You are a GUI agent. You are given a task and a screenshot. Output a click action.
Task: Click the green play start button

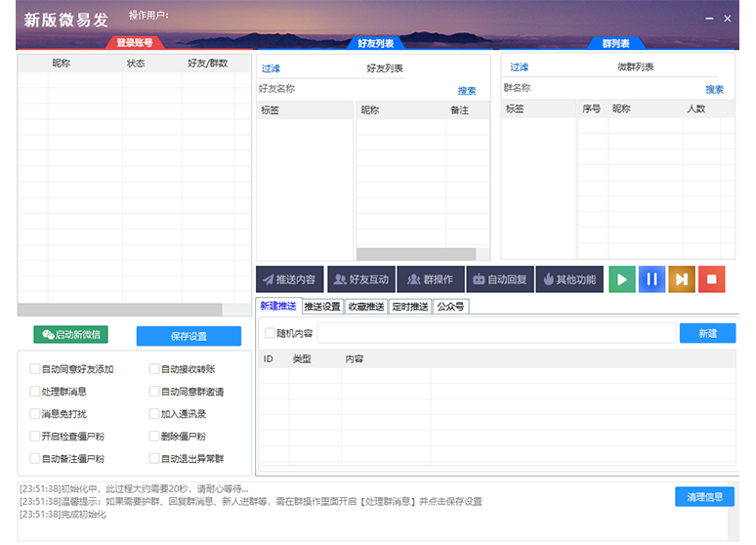622,279
